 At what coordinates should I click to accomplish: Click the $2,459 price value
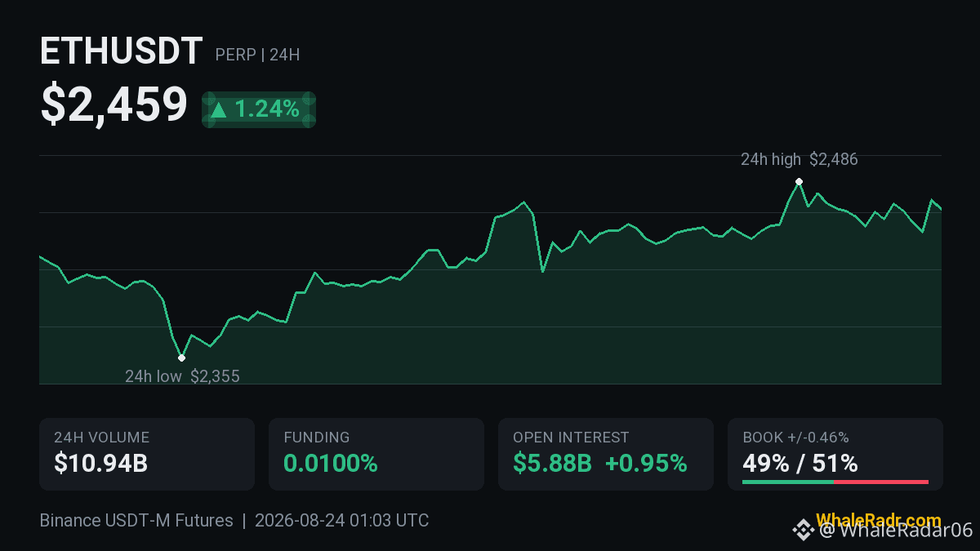point(114,105)
